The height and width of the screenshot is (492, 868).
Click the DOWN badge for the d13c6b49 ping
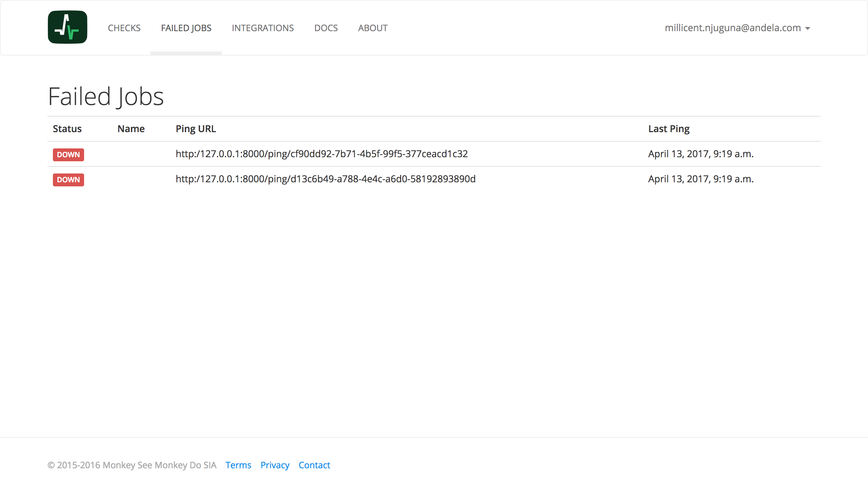click(68, 180)
